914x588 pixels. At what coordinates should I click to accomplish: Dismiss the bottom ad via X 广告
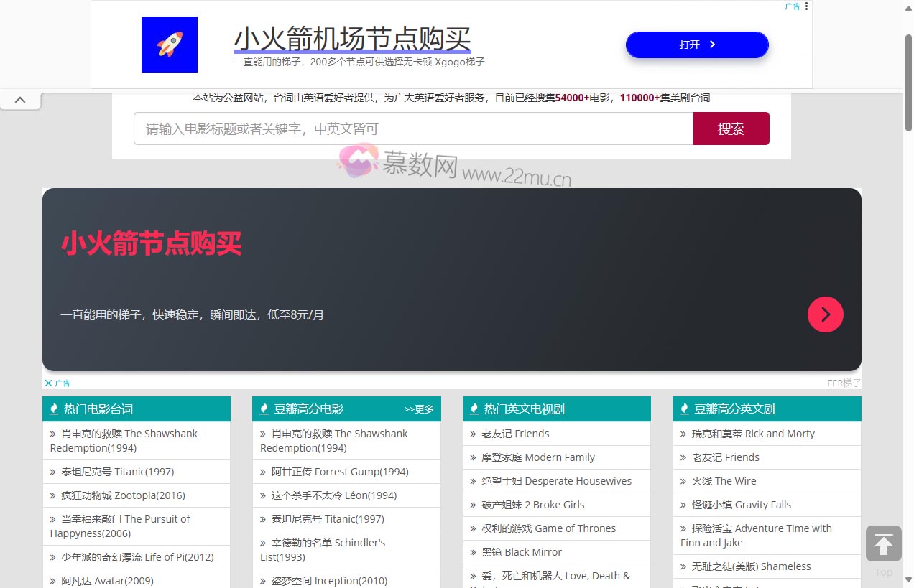pyautogui.click(x=48, y=383)
